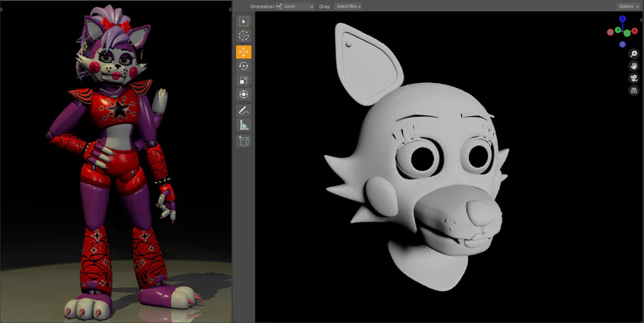Choose the orange Move tool

[244, 51]
